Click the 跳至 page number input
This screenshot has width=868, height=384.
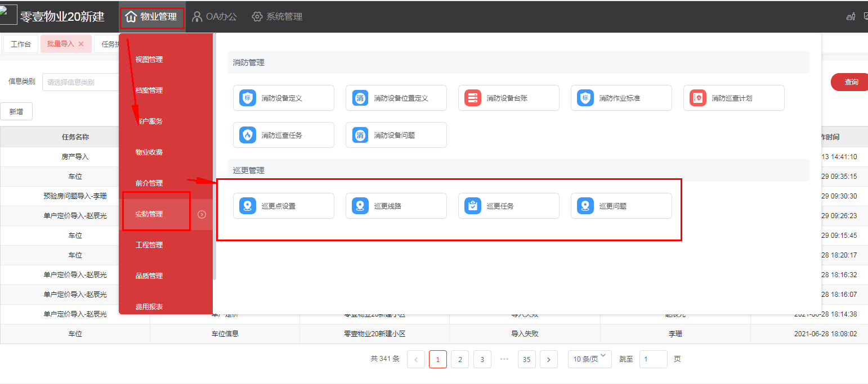click(x=654, y=359)
